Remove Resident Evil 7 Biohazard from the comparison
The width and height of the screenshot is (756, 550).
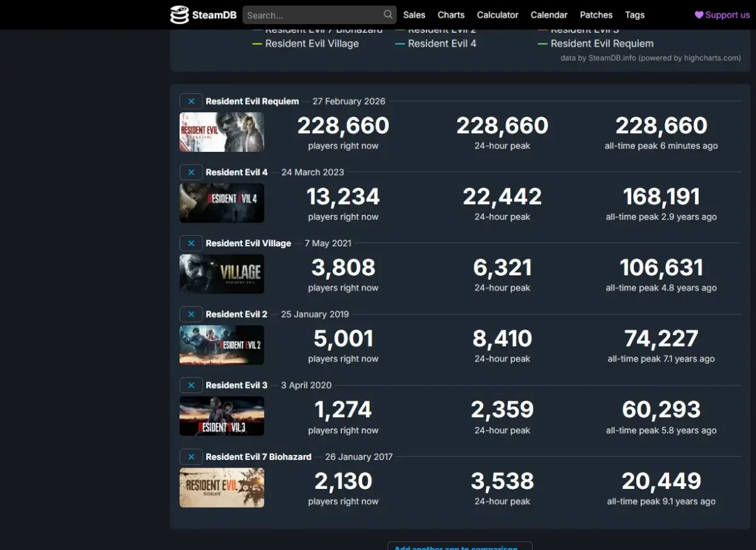click(190, 457)
